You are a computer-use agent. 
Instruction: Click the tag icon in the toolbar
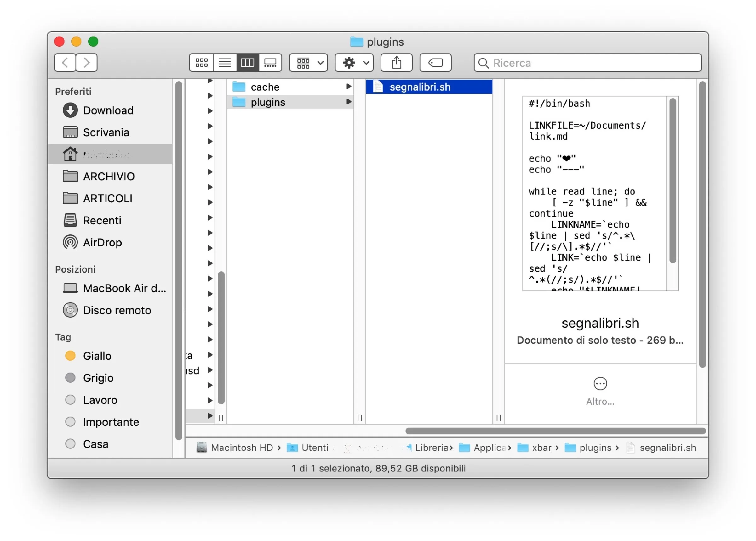click(435, 63)
